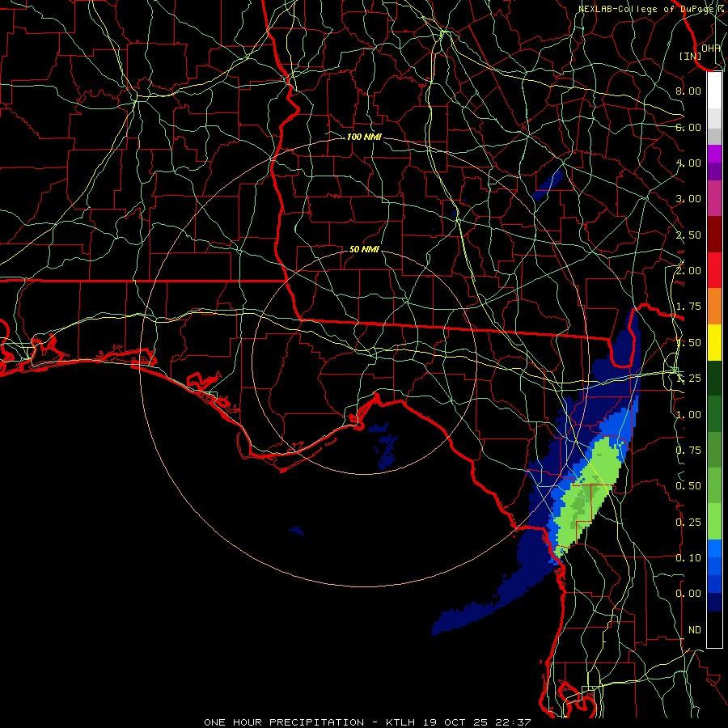The width and height of the screenshot is (728, 728).
Task: Select the 3.00 legend label
Action: (x=688, y=199)
